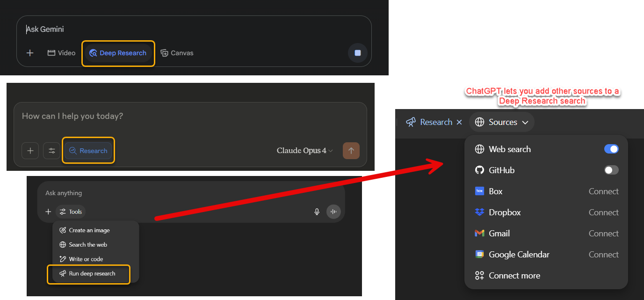The width and height of the screenshot is (644, 300).
Task: Click the plus icon in the Gemini prompt box
Action: (30, 53)
